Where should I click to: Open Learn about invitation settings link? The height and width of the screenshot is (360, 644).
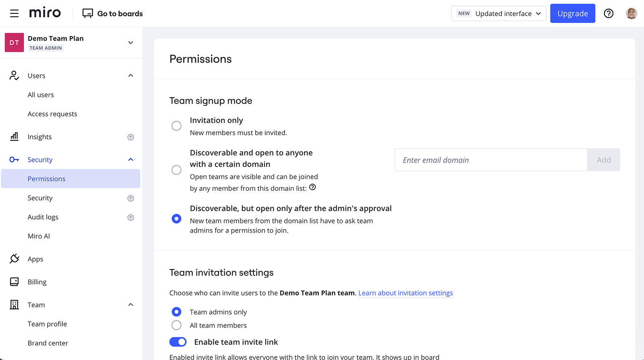405,293
